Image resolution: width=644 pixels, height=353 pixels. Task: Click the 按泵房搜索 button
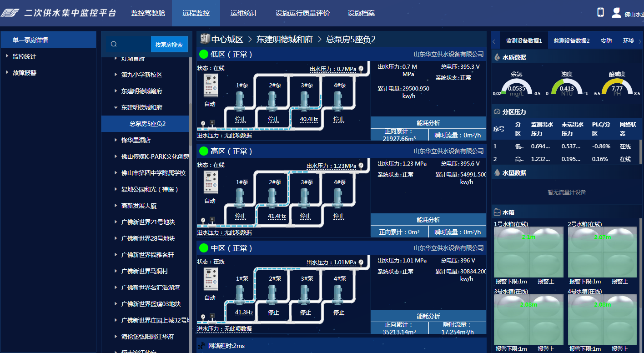pyautogui.click(x=169, y=45)
